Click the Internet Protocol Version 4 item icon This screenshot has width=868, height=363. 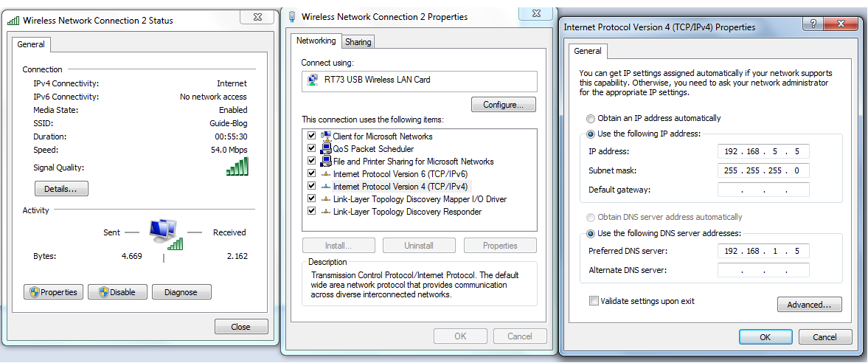point(326,187)
